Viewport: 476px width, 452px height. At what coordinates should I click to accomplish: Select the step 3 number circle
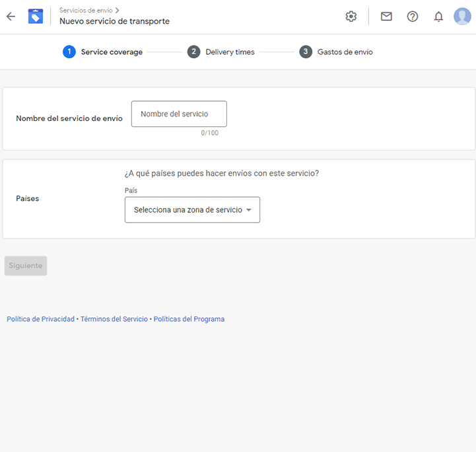(x=306, y=52)
